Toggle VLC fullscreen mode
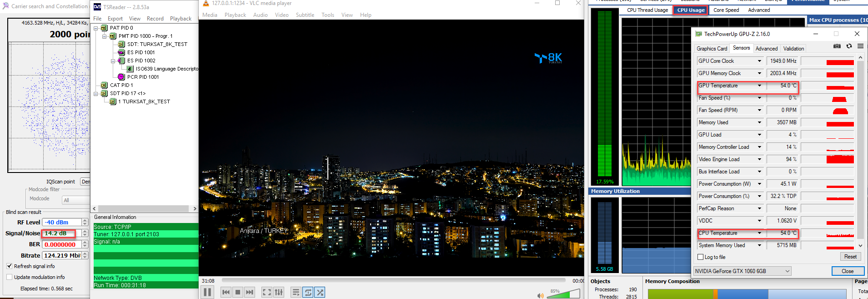Screen dimensions: 868x299 point(267,292)
